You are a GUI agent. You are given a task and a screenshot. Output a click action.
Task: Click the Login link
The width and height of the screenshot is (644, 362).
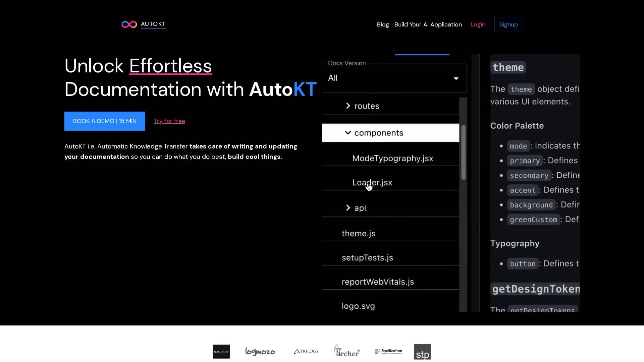pos(478,24)
